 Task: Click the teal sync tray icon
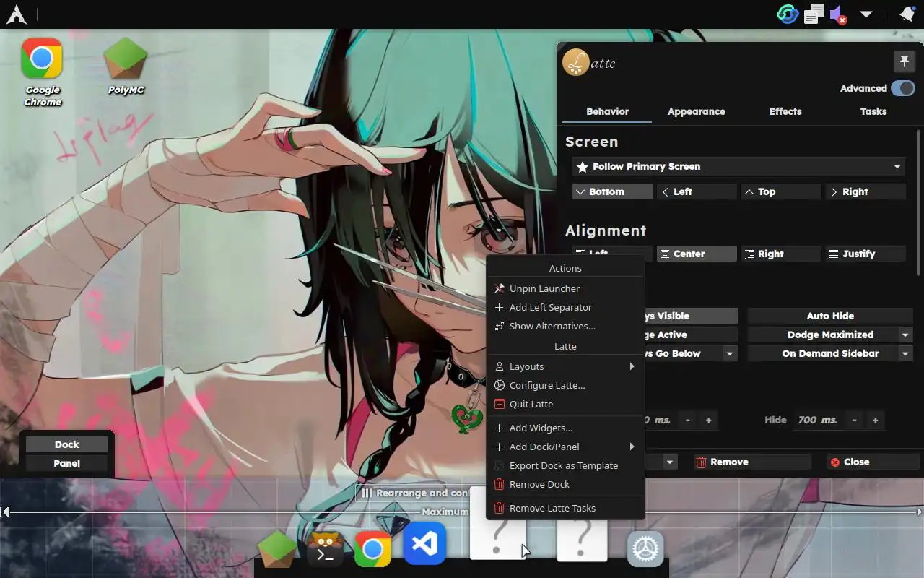coord(788,14)
